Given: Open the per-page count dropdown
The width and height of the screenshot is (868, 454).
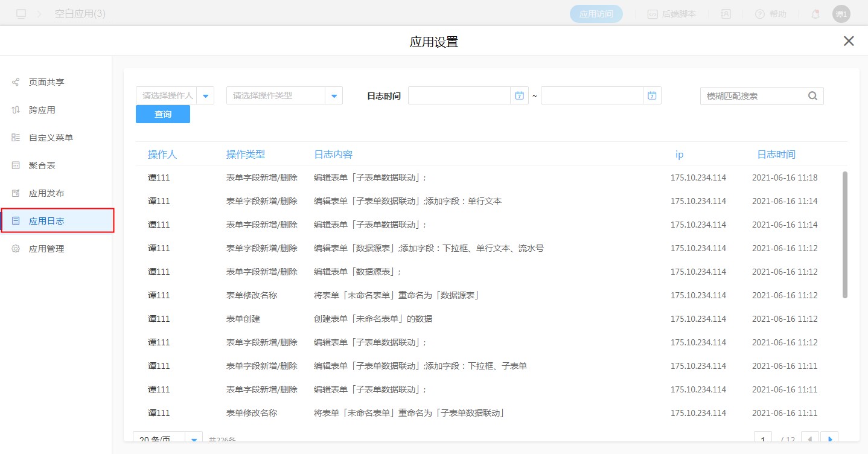Looking at the screenshot, I should click(x=194, y=439).
